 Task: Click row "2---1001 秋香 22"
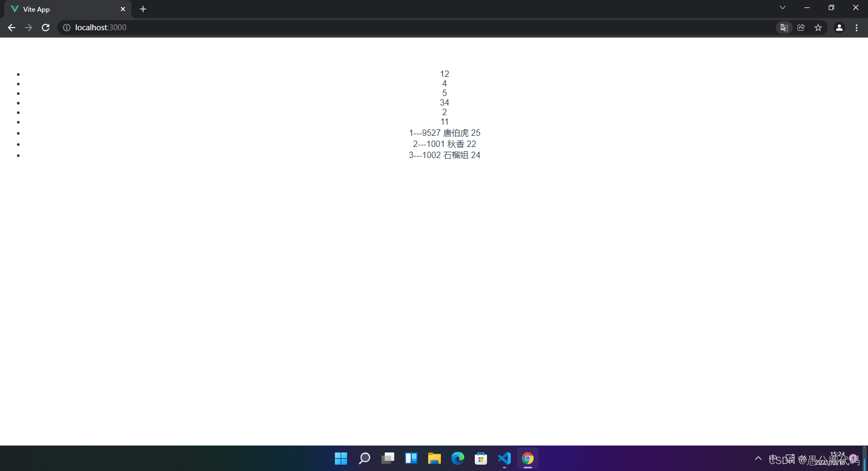[x=445, y=144]
